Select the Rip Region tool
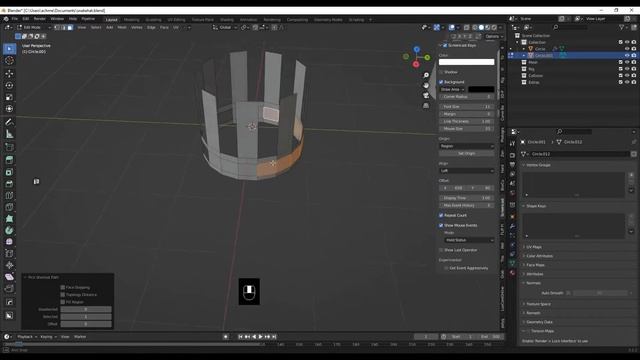Screen dimensions: 640x360 click(x=9, y=289)
